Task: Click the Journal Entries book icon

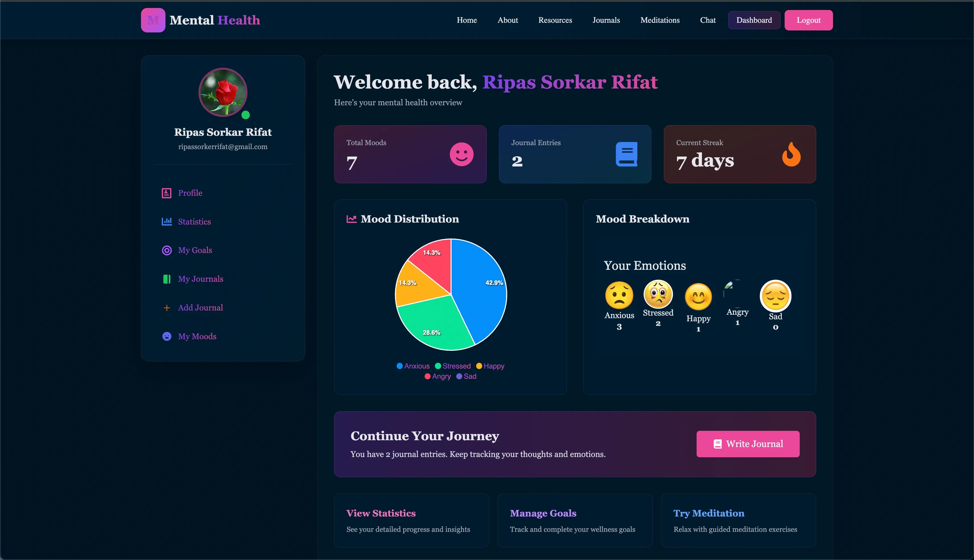Action: (x=626, y=154)
